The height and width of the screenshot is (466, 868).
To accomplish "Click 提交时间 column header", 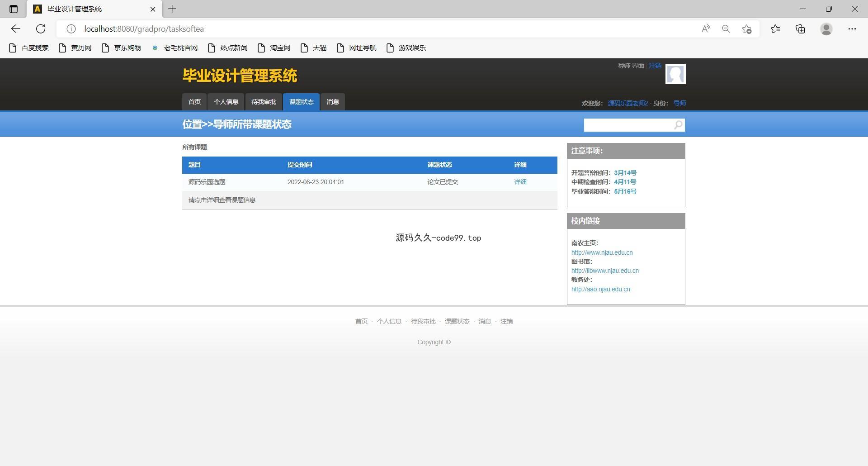I will [x=300, y=165].
